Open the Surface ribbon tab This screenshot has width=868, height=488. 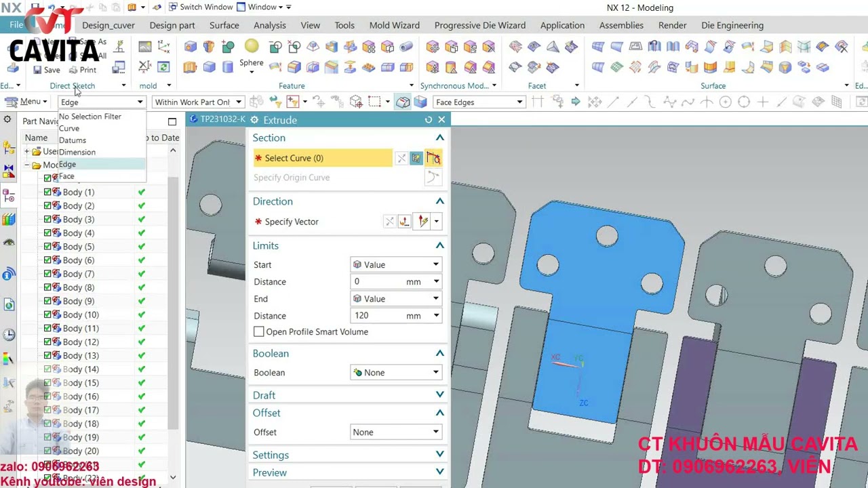(x=224, y=25)
